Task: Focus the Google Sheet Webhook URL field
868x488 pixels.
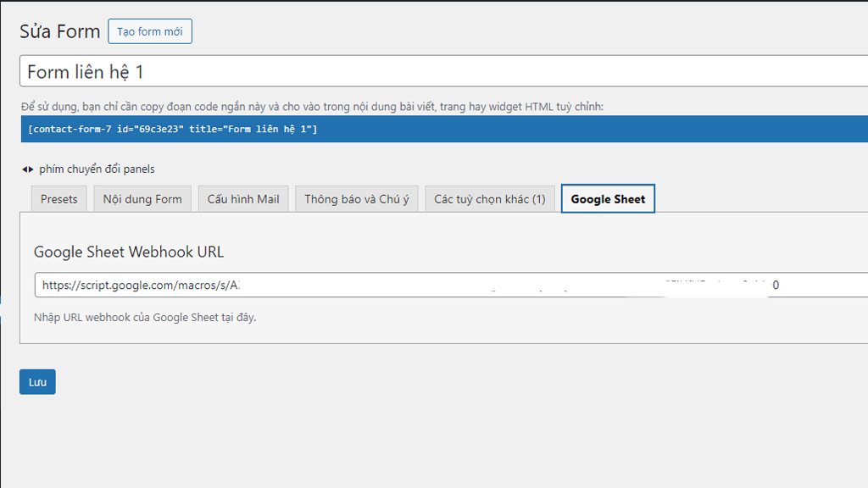Action: (451, 285)
